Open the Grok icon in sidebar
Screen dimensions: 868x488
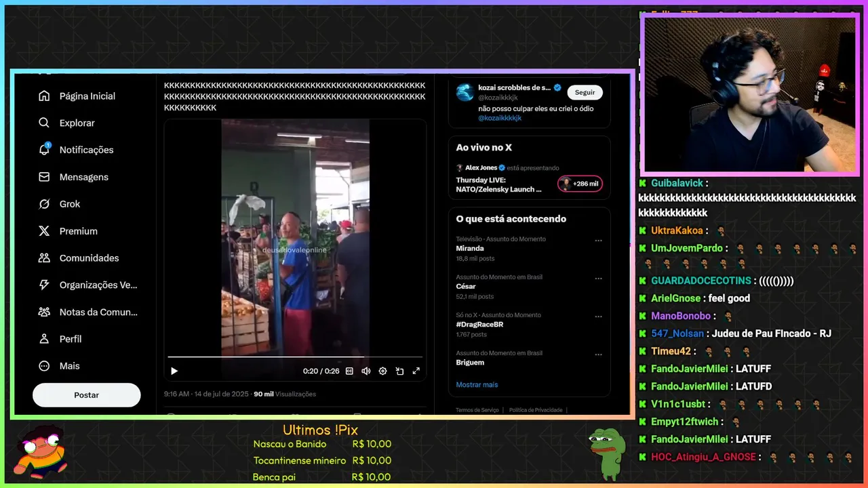pyautogui.click(x=44, y=204)
